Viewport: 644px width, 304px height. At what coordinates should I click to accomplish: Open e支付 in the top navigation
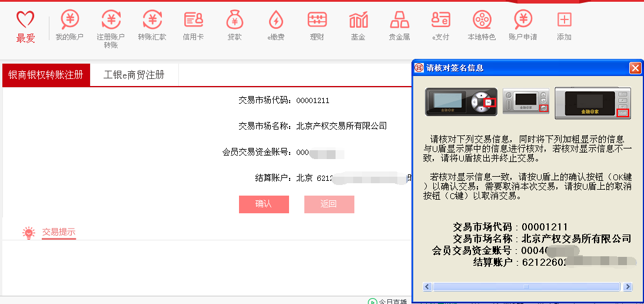click(441, 25)
